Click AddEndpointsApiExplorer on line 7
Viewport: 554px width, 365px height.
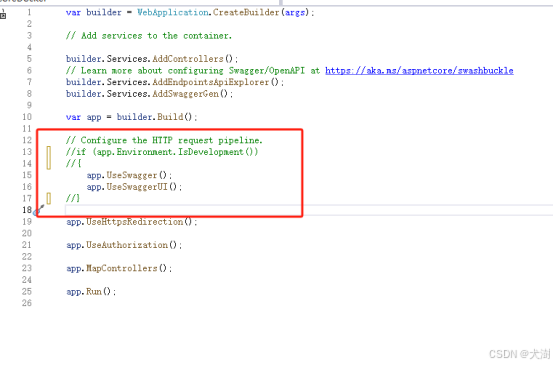211,82
